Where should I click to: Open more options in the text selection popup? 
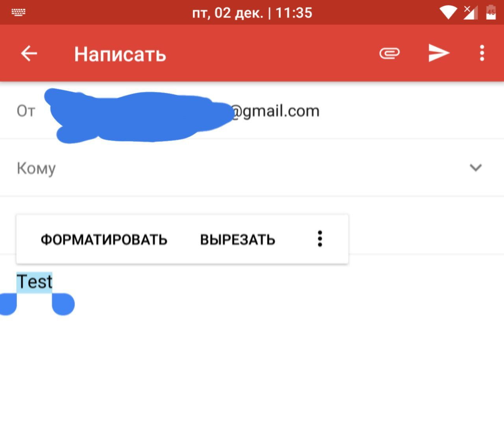[320, 239]
